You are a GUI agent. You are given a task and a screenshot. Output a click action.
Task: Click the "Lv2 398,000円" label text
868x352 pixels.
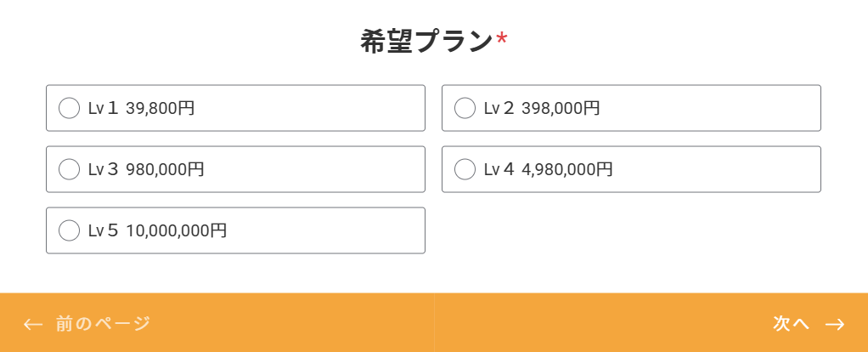[542, 108]
